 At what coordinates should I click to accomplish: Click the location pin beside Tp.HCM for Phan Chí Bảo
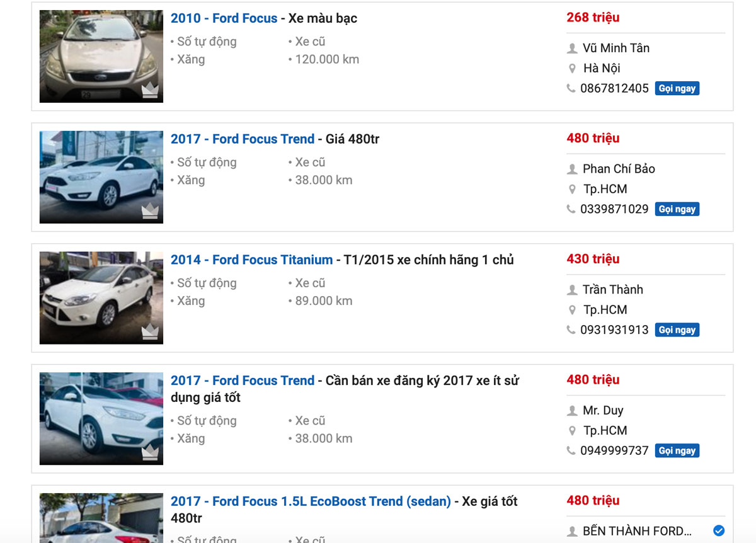click(572, 188)
